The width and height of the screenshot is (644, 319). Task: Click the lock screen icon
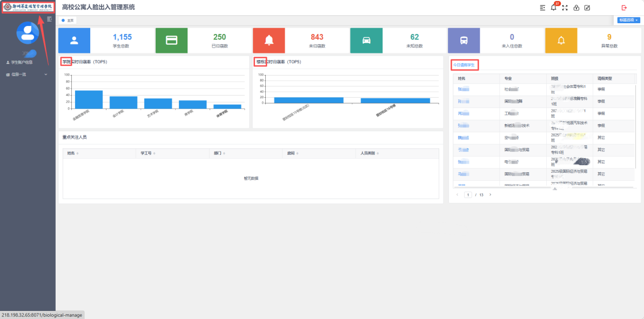(576, 8)
